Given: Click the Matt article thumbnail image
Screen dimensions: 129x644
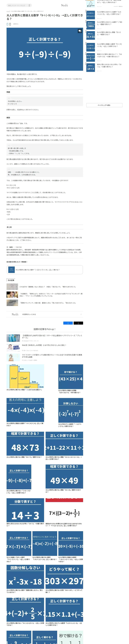Looking at the screenshot, I should [13, 348].
